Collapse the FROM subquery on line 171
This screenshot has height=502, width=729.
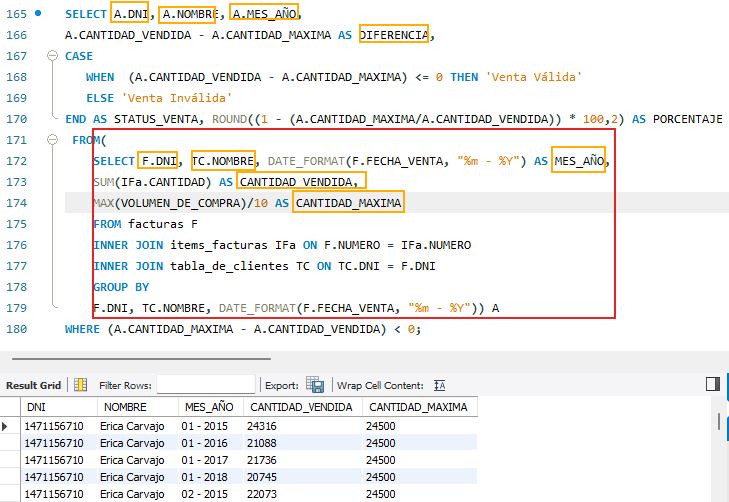coord(52,140)
